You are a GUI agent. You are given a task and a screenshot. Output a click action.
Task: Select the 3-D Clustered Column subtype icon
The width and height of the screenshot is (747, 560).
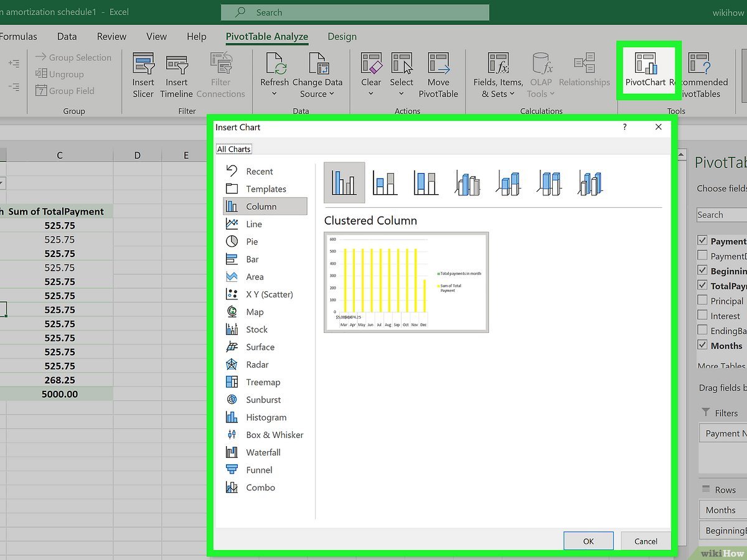point(467,183)
